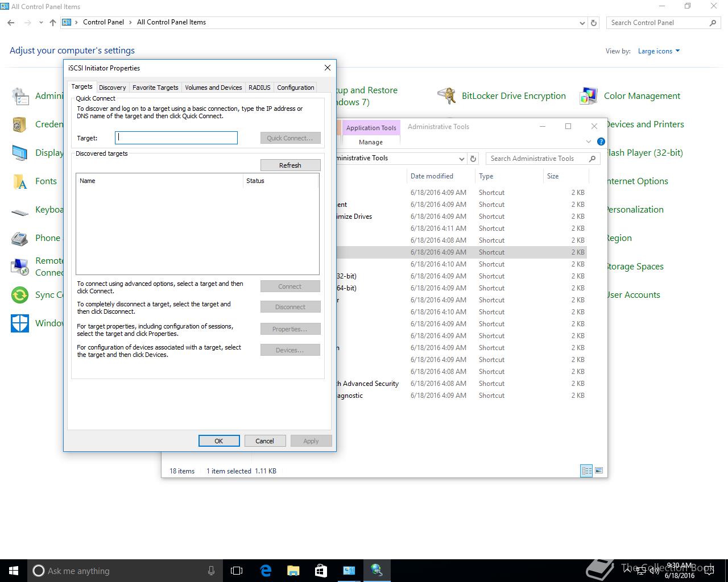This screenshot has width=728, height=582.
Task: Select the Targets tab
Action: [82, 86]
